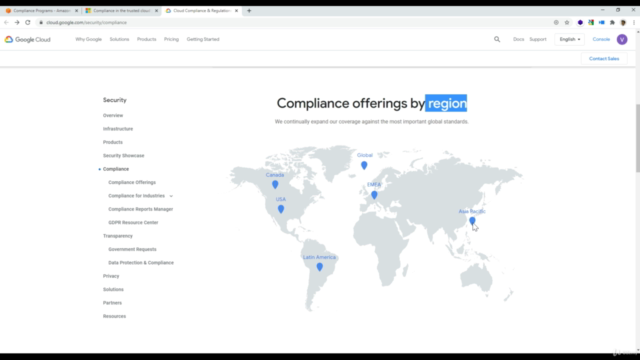Screen dimensions: 640x360
Task: Open Privacy sidebar link
Action: tap(111, 276)
